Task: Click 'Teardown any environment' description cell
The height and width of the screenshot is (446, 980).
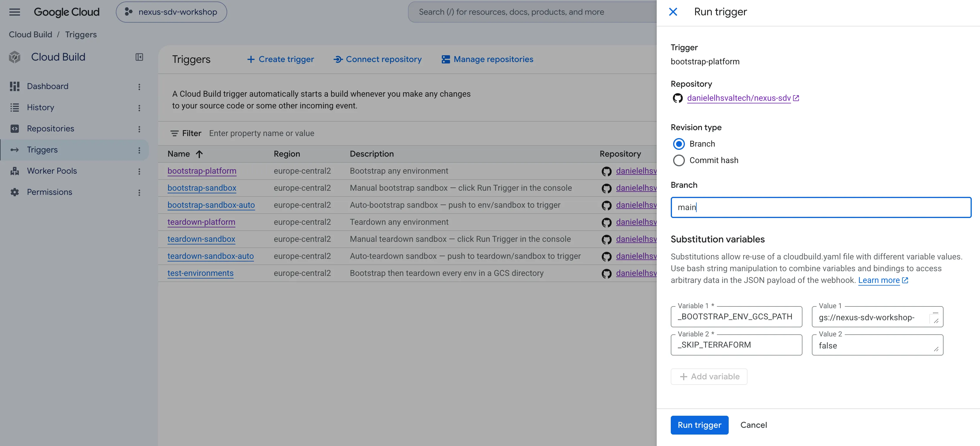Action: (x=399, y=222)
